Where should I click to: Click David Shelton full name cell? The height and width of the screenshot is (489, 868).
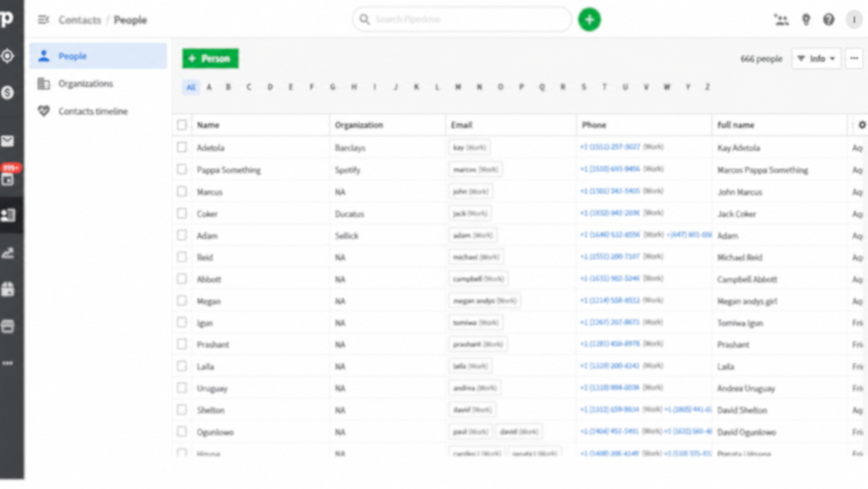(742, 410)
